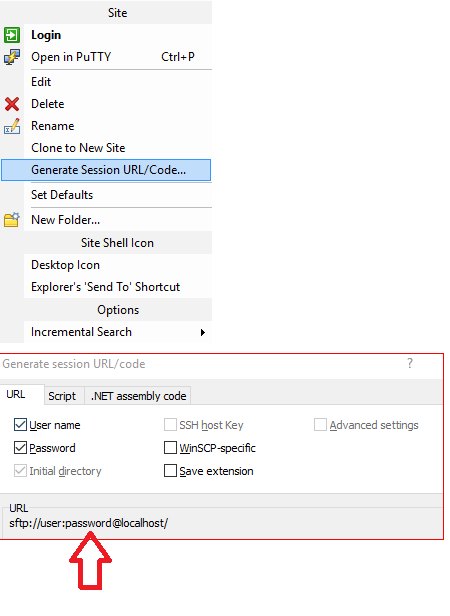
Task: Uncheck the Password checkbox
Action: (x=20, y=447)
